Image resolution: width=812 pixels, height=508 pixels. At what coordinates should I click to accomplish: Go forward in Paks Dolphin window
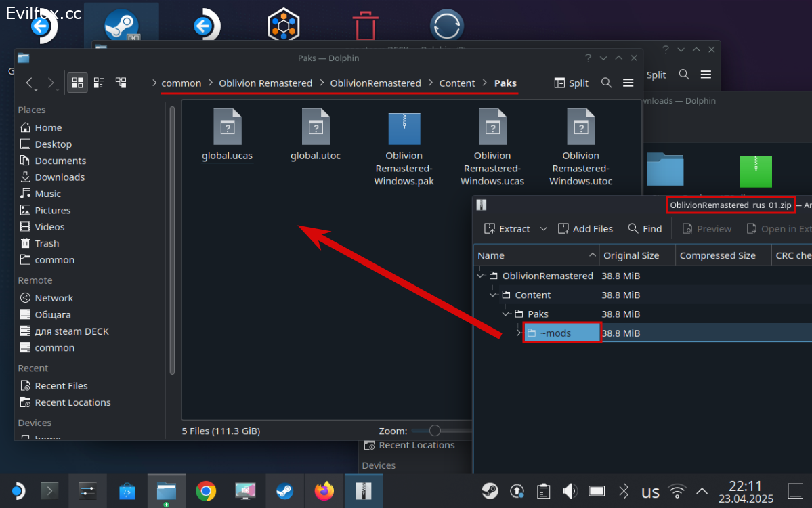coord(51,83)
